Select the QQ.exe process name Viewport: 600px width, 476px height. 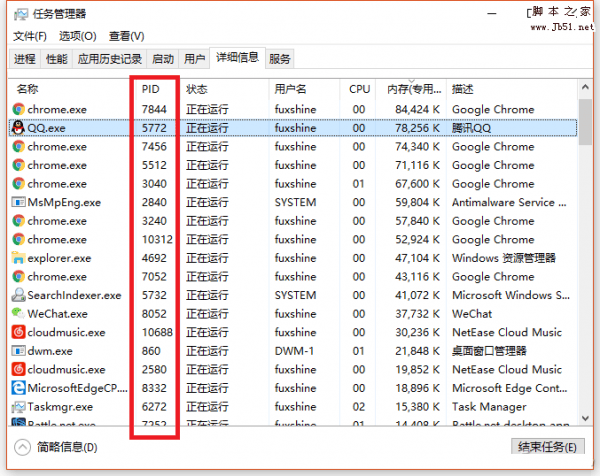click(x=46, y=128)
